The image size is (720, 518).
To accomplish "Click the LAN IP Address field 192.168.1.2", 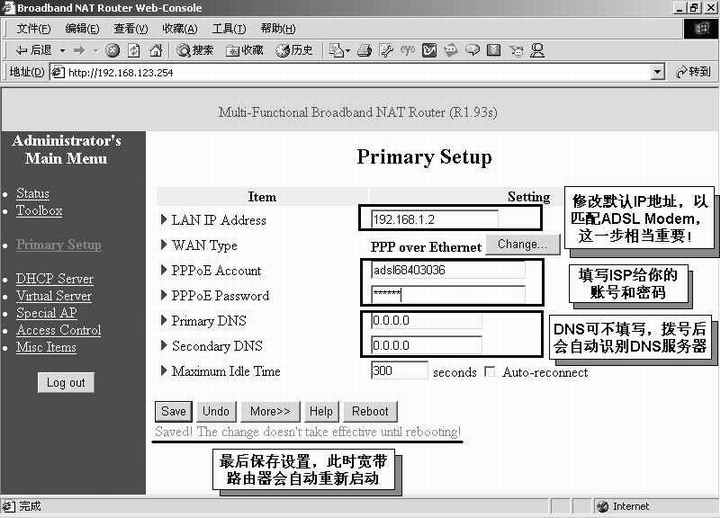I will tap(434, 220).
